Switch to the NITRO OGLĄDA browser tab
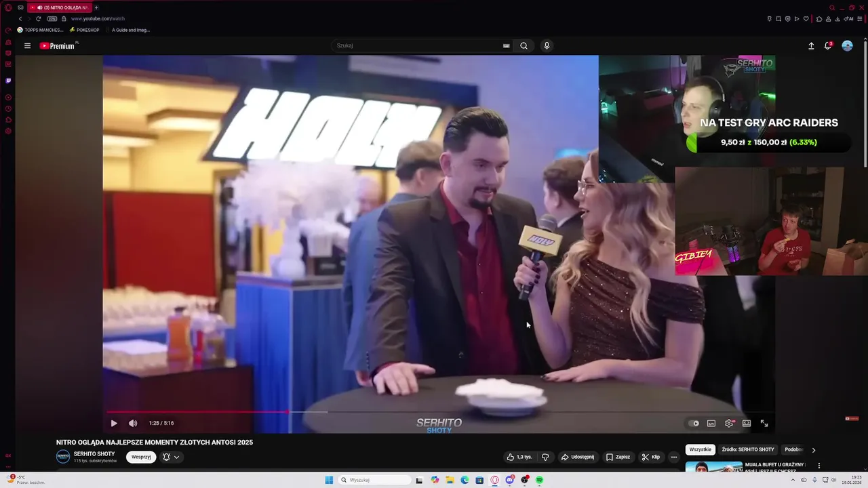868x488 pixels. pos(60,7)
